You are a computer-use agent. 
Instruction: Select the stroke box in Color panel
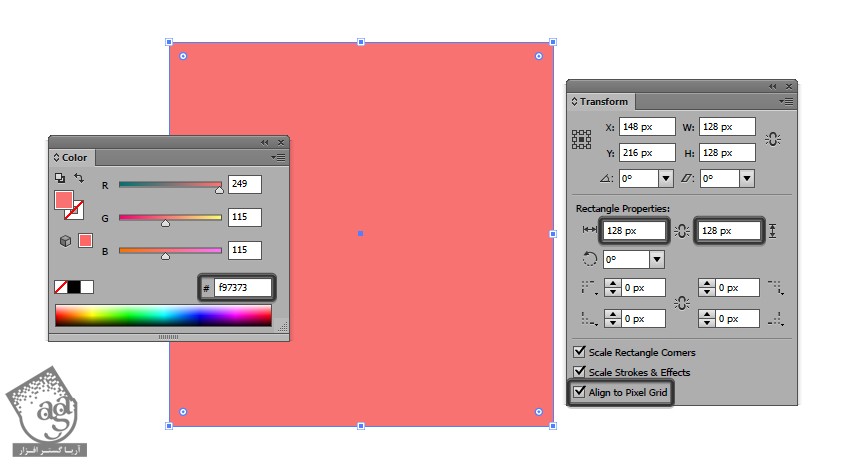(x=75, y=209)
